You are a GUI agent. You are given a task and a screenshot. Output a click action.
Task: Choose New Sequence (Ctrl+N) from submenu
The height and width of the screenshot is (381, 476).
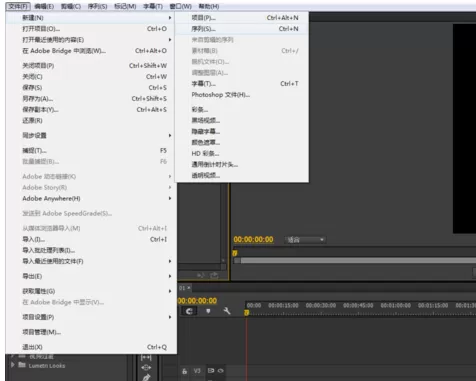tap(242, 29)
